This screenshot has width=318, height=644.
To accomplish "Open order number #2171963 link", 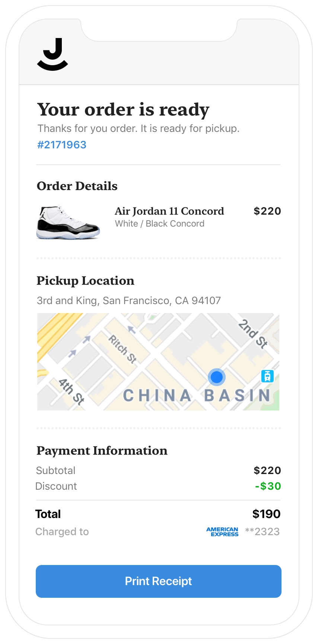I will [62, 145].
